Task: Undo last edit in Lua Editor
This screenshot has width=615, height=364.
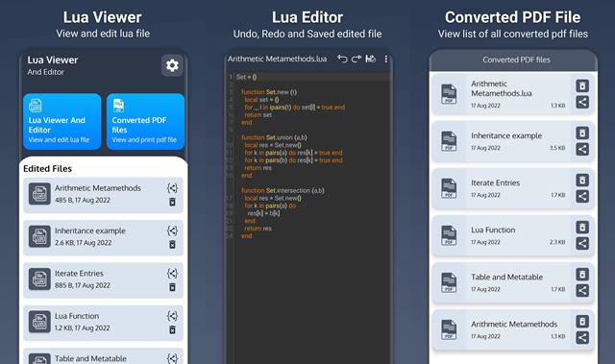Action: click(342, 59)
